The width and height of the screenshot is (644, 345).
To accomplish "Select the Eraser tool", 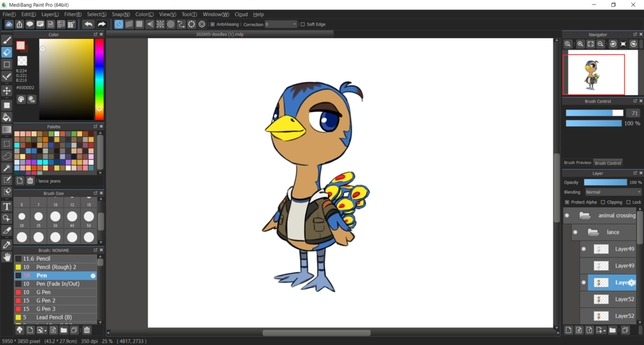I will 6,52.
